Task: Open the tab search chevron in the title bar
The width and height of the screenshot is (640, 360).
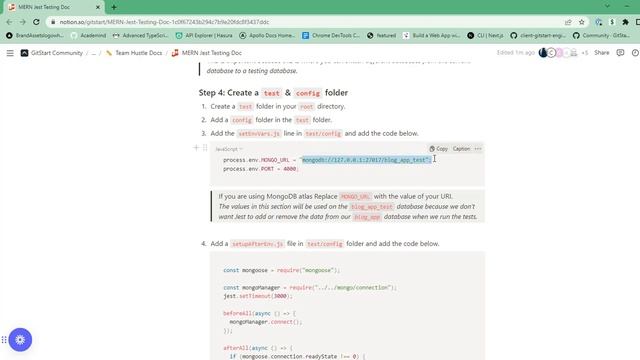Action: coord(607,6)
